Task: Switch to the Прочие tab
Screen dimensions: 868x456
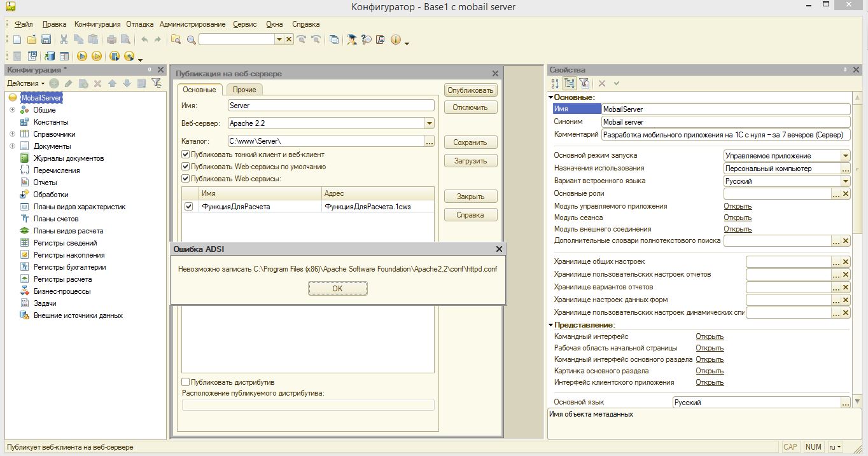Action: 244,90
